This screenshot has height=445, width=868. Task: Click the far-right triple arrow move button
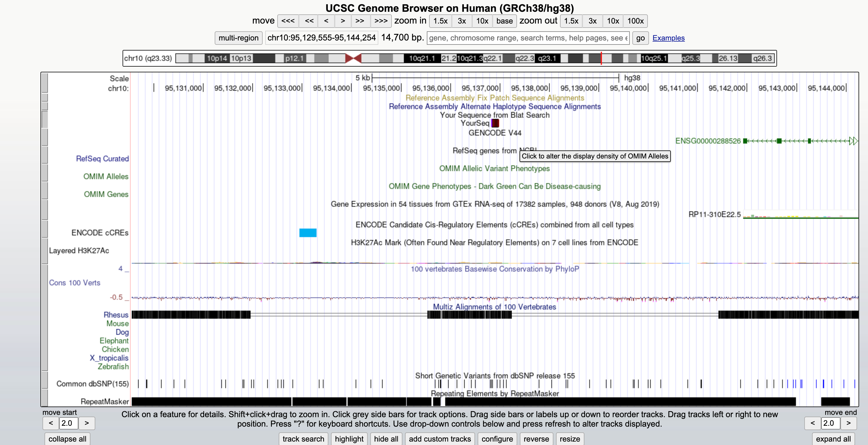(x=381, y=21)
